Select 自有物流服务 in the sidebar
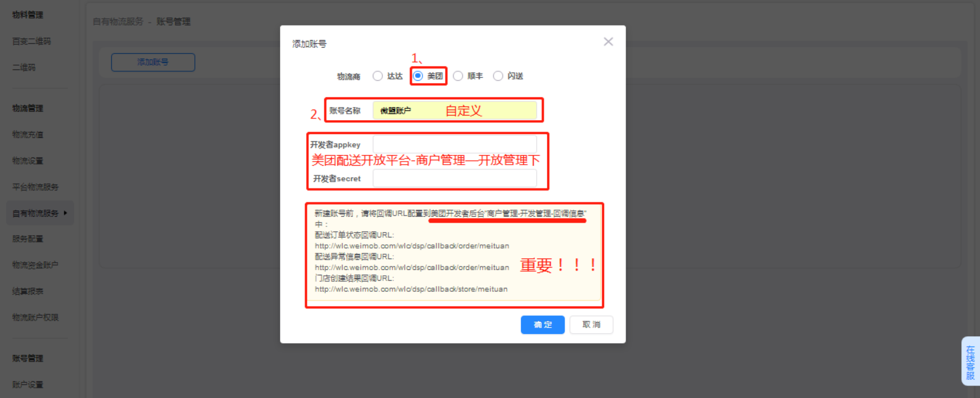The image size is (980, 398). pos(36,213)
